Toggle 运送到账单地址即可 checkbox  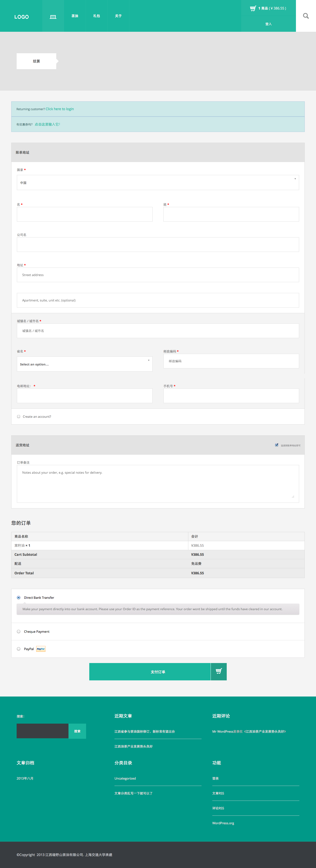pyautogui.click(x=277, y=445)
